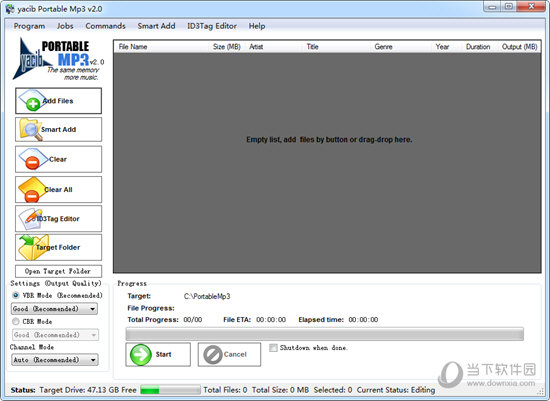Open the Help menu
Viewport: 550px width, 401px height.
pyautogui.click(x=257, y=26)
